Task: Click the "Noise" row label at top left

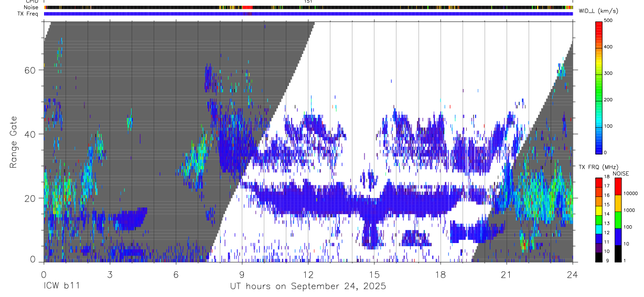Action: click(31, 7)
